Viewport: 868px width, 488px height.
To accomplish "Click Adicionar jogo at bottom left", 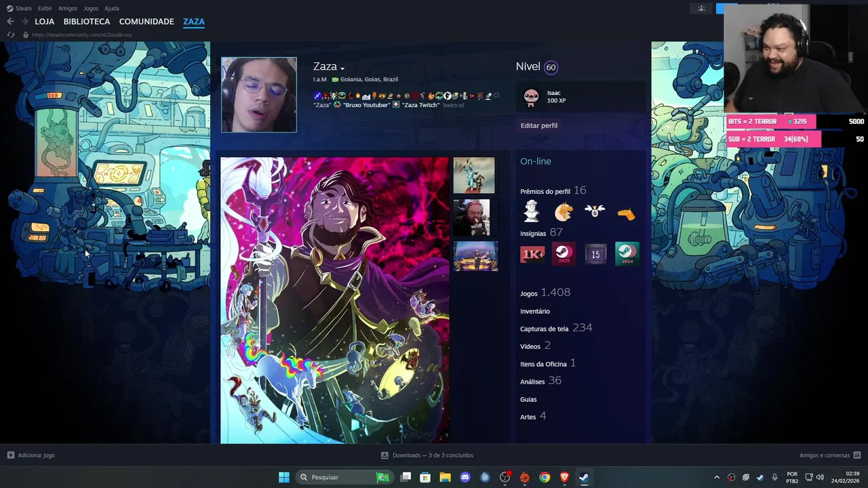I will (x=37, y=455).
